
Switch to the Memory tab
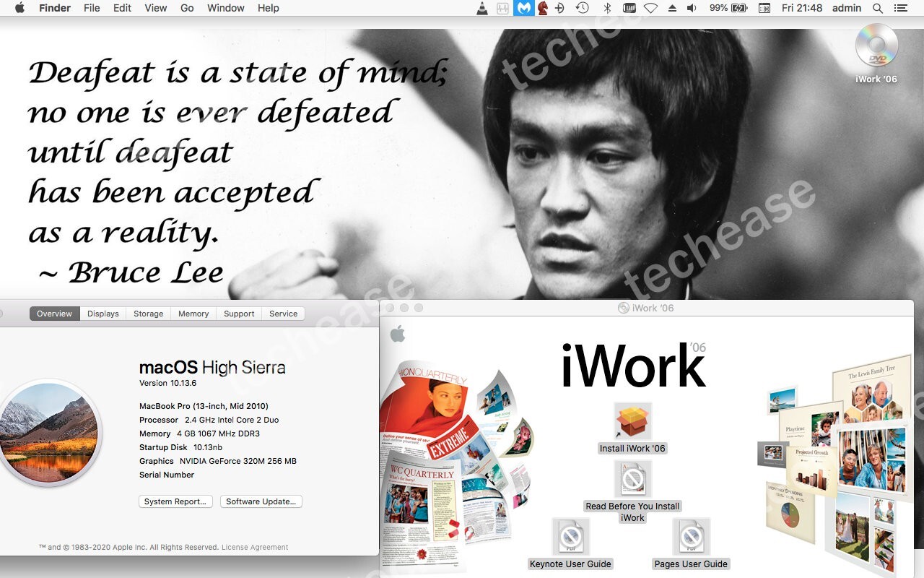pyautogui.click(x=193, y=314)
